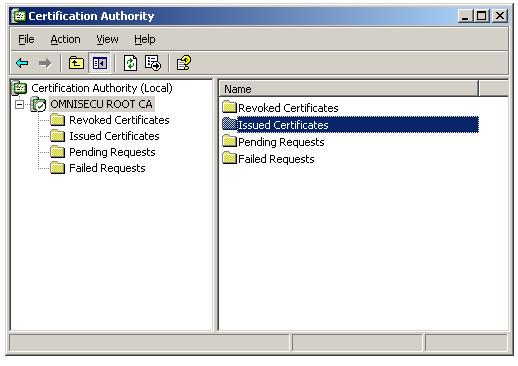Click the Certification Authority title bar icon
The width and height of the screenshot is (518, 366).
click(18, 16)
